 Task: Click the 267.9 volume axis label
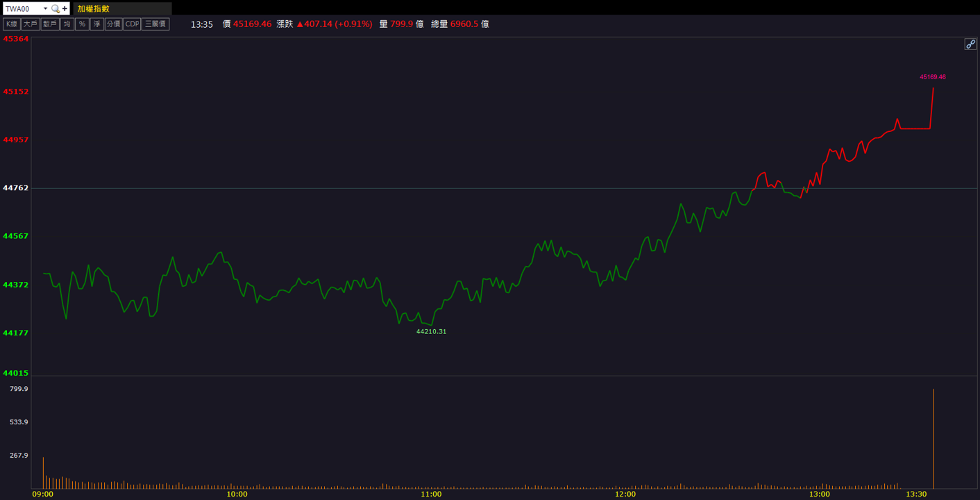(19, 456)
